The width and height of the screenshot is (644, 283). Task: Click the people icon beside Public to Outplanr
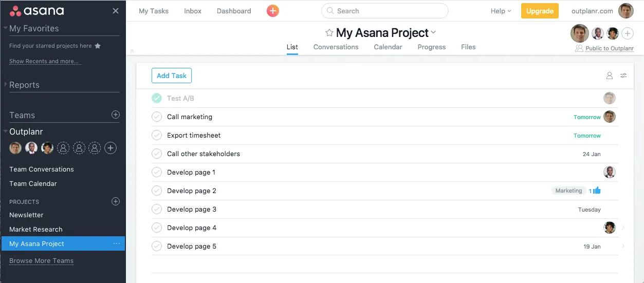(579, 48)
